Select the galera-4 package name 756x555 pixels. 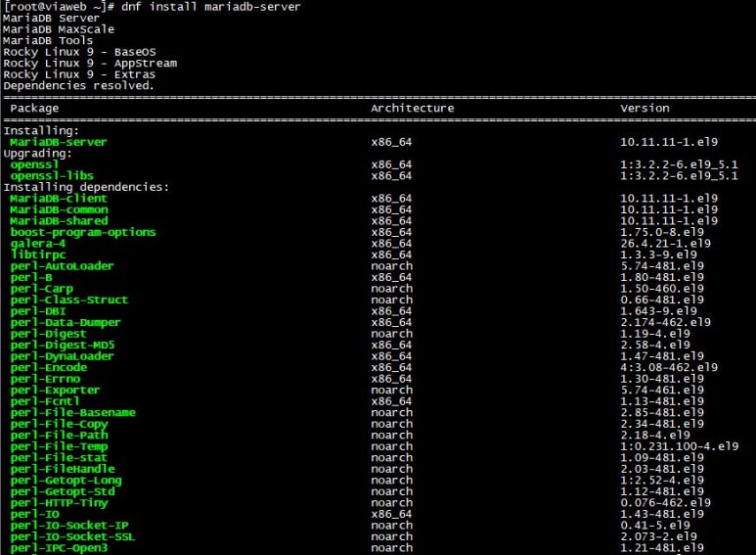click(37, 243)
